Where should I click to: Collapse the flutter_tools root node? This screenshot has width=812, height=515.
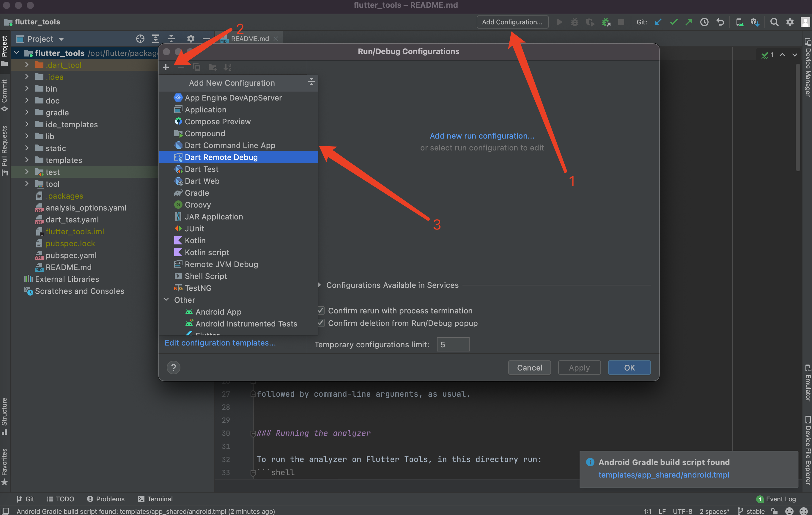click(16, 53)
